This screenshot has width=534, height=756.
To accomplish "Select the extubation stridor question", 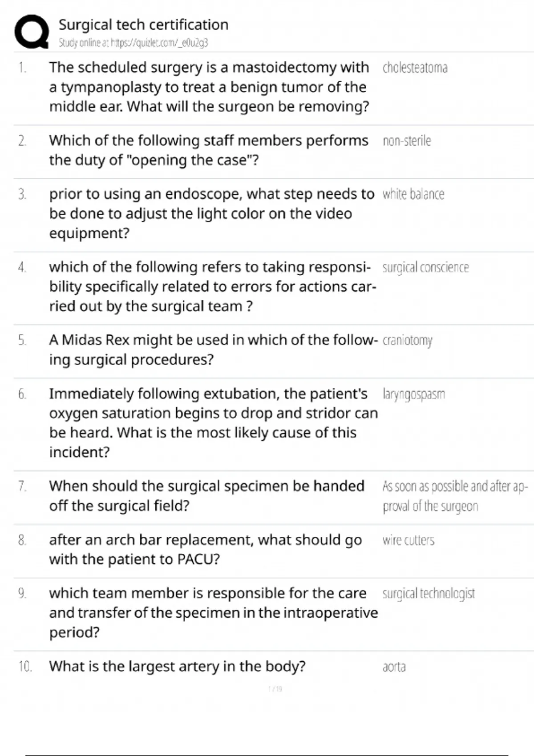I will pos(213,422).
